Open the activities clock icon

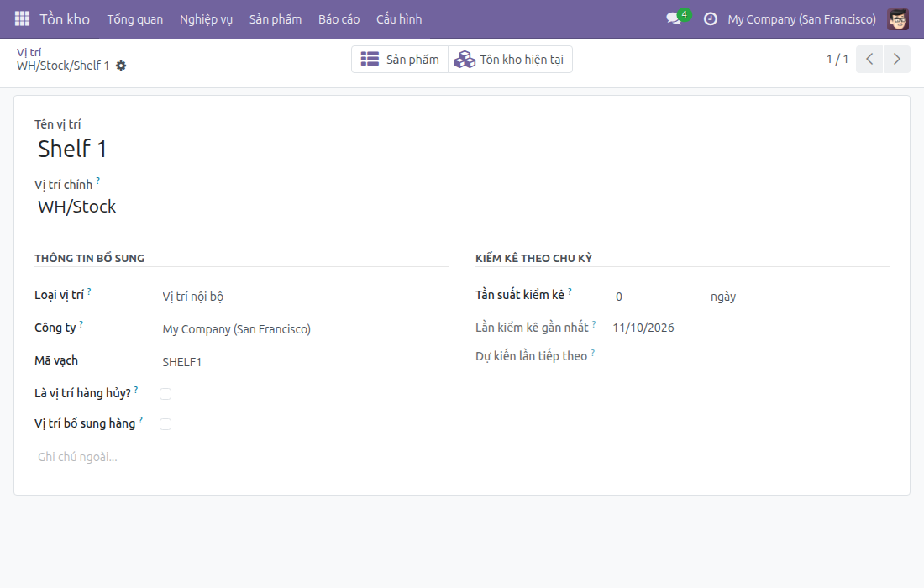(711, 18)
